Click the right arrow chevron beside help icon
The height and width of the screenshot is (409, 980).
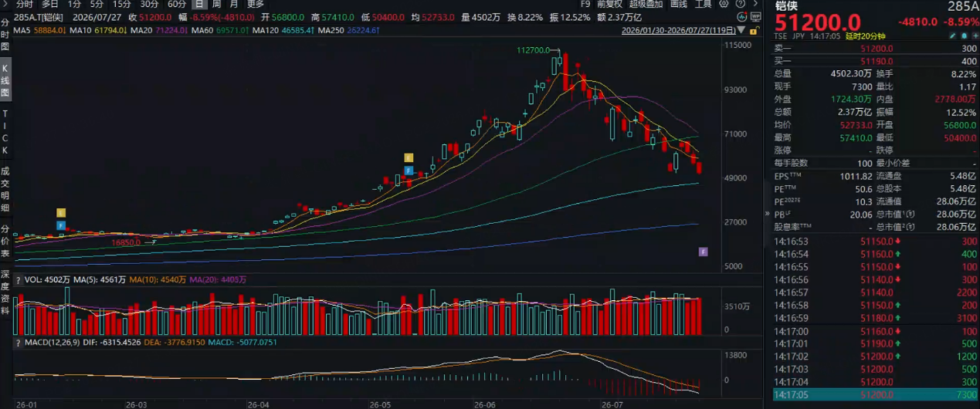pos(755,4)
